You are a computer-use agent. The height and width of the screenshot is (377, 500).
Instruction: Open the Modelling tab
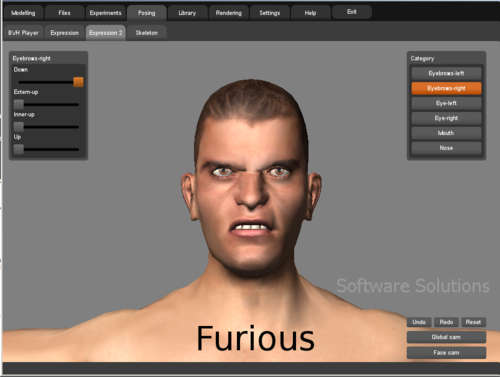click(23, 13)
